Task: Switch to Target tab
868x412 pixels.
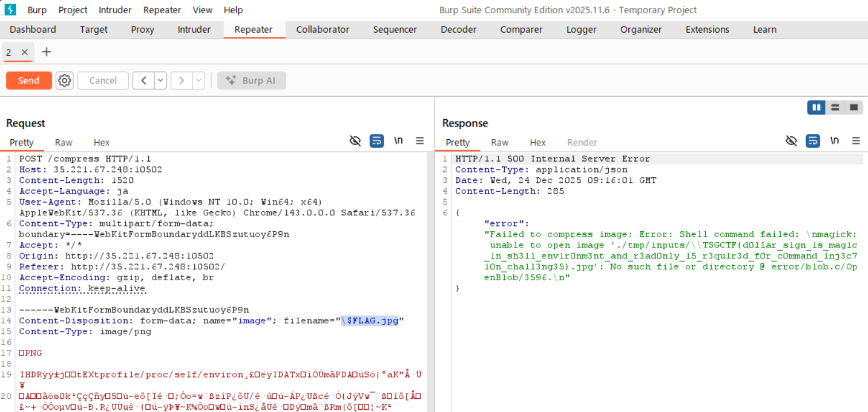Action: click(94, 29)
